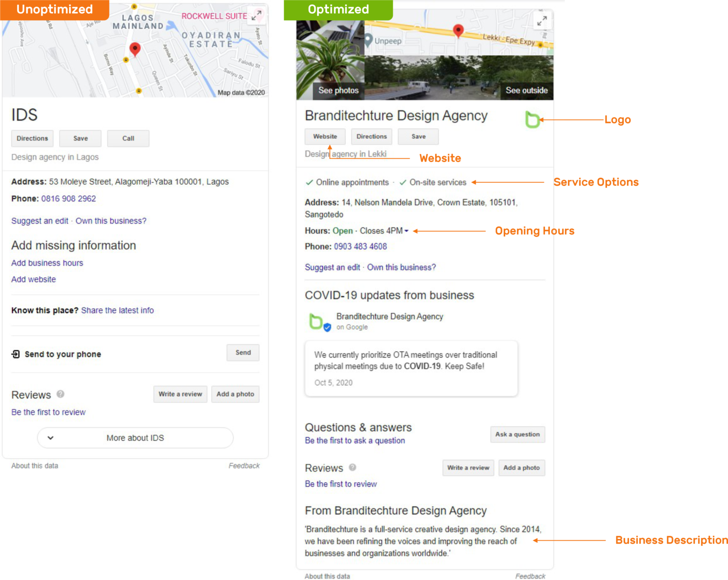Click Be the first to review for Branditechture
The image size is (728, 580).
coord(341,484)
